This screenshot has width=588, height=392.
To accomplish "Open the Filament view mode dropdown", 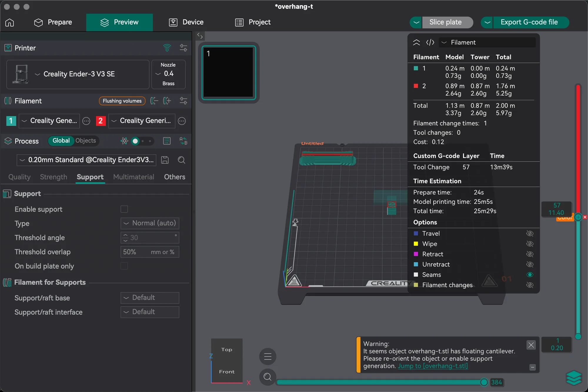I will [x=487, y=42].
